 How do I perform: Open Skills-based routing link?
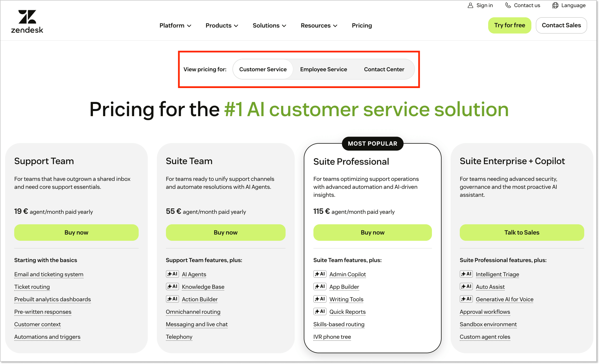pyautogui.click(x=339, y=324)
